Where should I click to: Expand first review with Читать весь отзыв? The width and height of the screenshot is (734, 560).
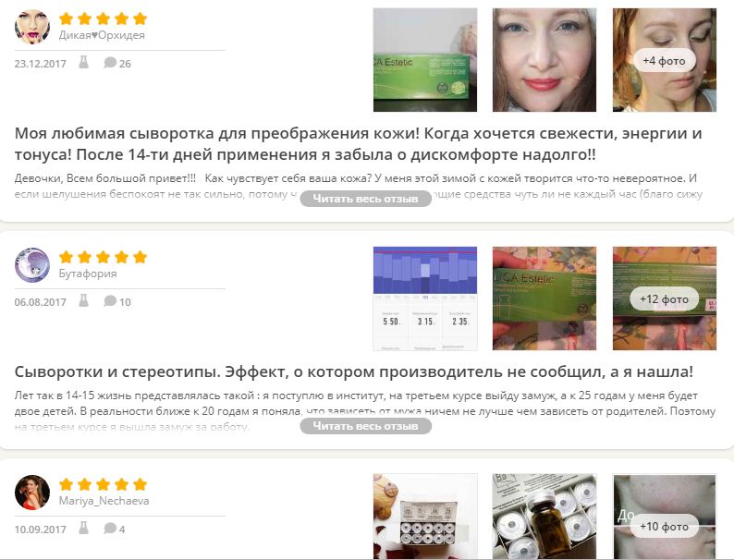(365, 199)
